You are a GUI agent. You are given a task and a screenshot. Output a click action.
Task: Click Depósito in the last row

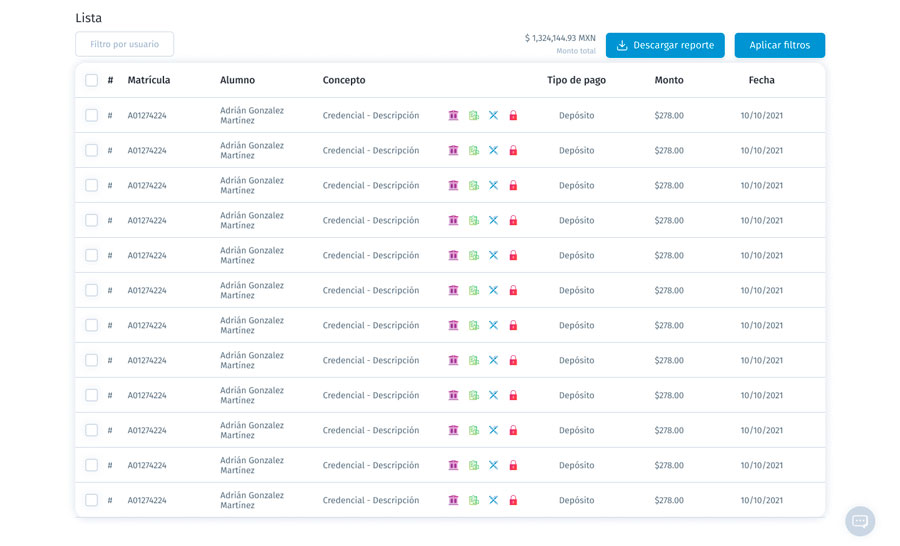point(576,501)
